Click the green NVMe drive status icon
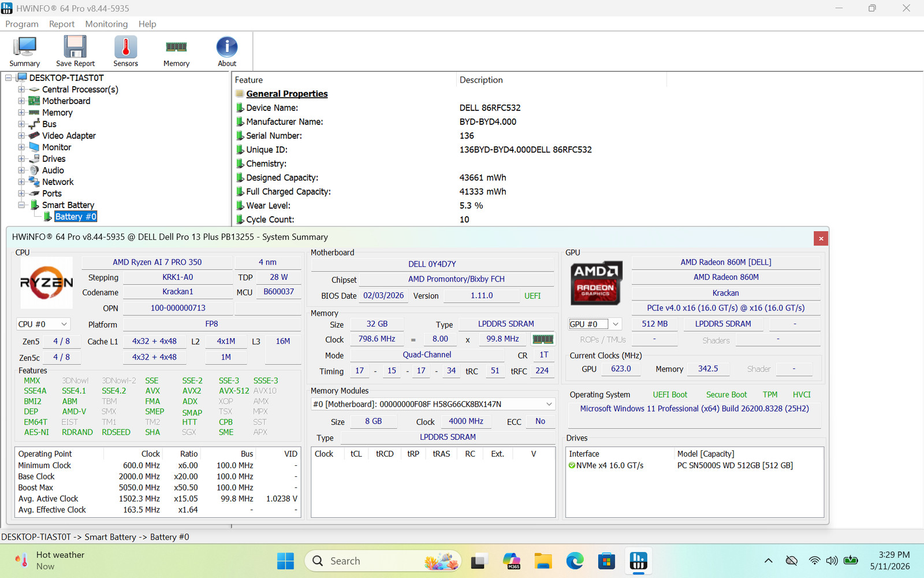Viewport: 924px width, 578px height. coord(572,465)
